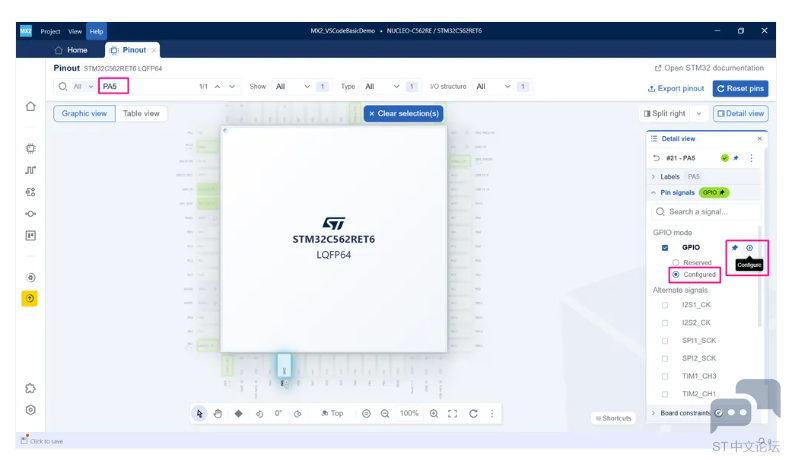
Task: Open the Split right dropdown arrow
Action: click(x=699, y=114)
